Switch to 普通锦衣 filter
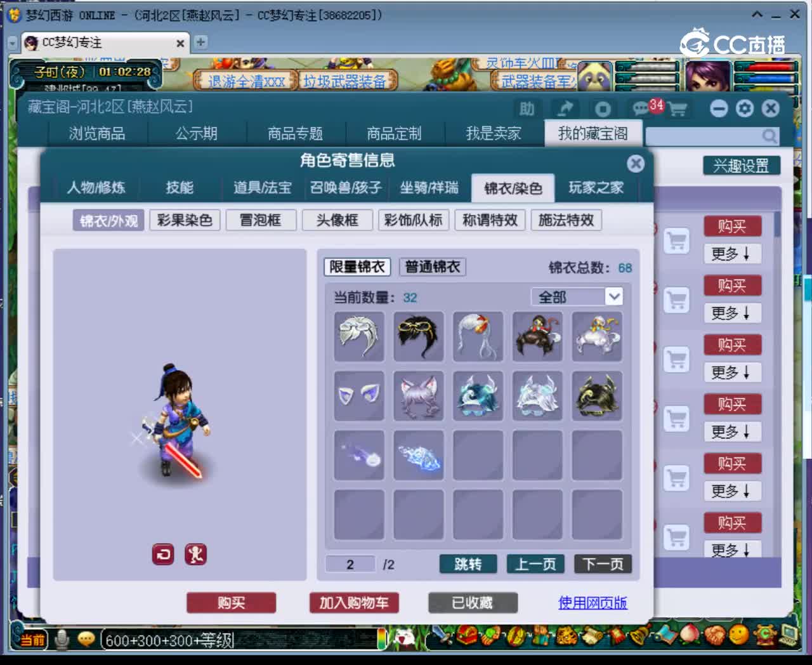Viewport: 812px width, 665px height. pyautogui.click(x=433, y=267)
